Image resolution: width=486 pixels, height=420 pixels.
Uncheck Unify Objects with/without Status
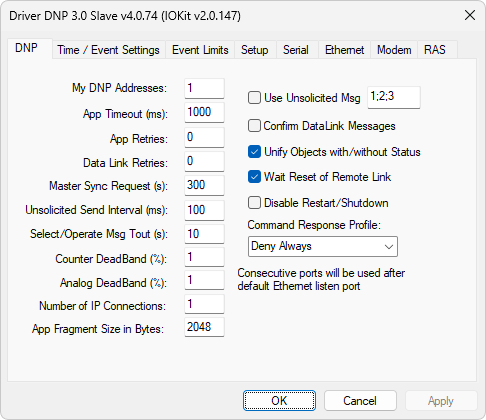tap(254, 152)
